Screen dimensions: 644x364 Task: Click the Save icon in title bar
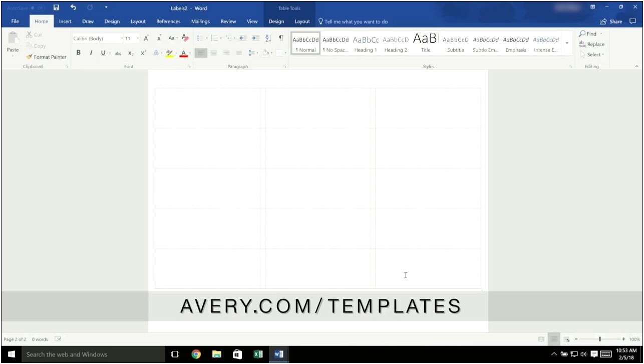(56, 8)
